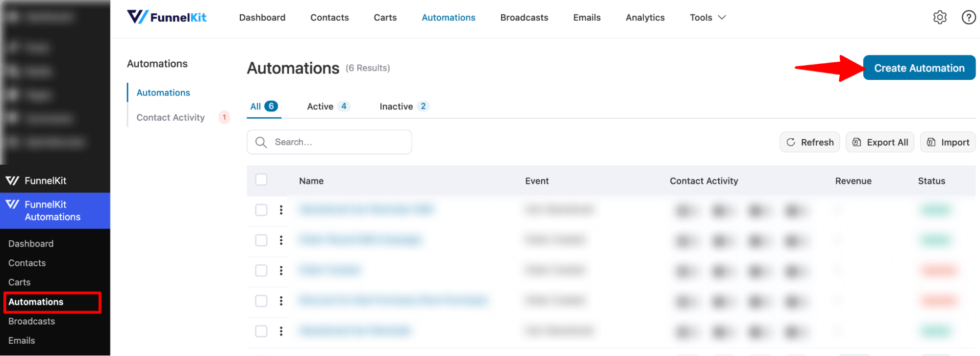Open Analytics in the top navigation
Screen dimensions: 980x356
pyautogui.click(x=645, y=18)
